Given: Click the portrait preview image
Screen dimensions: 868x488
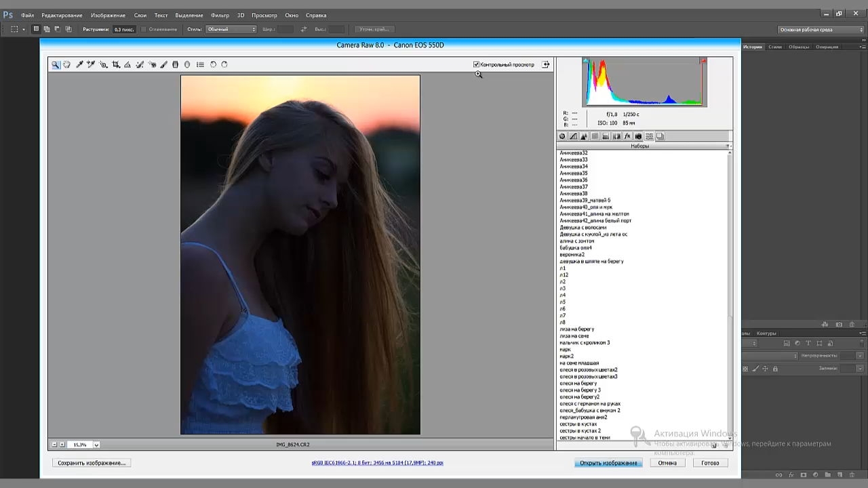Looking at the screenshot, I should coord(300,255).
